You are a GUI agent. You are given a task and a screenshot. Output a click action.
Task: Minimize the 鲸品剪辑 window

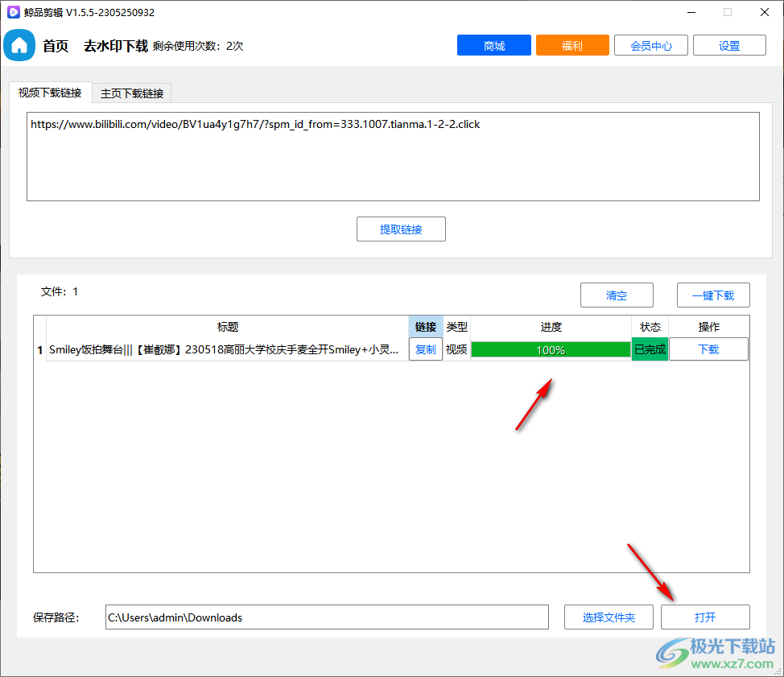pos(691,12)
